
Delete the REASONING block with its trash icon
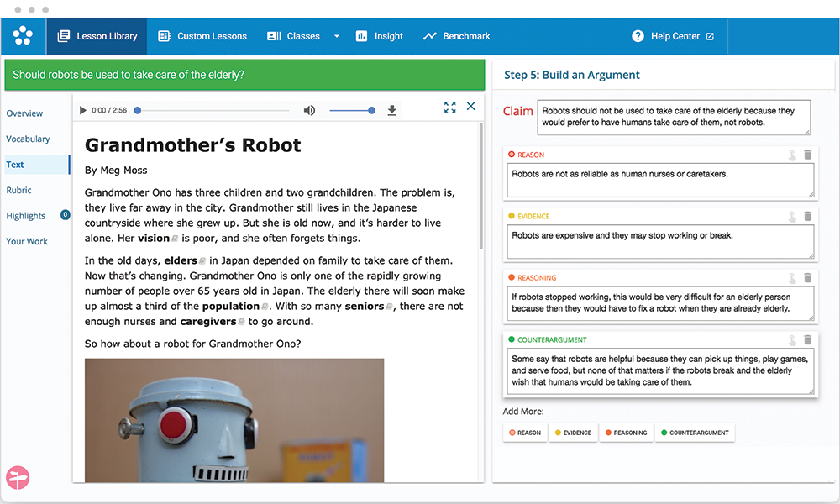point(808,278)
